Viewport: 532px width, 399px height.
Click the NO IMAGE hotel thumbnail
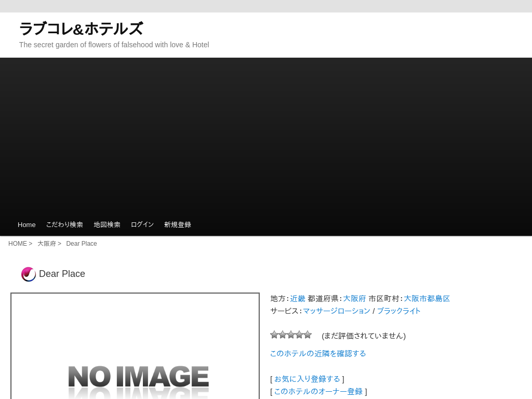click(x=135, y=346)
